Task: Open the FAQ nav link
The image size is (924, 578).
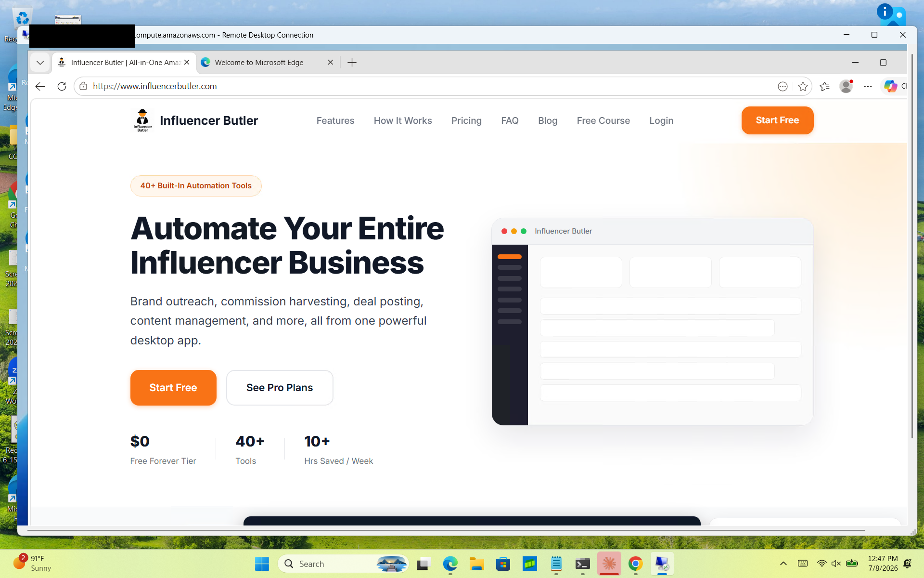Action: tap(510, 121)
